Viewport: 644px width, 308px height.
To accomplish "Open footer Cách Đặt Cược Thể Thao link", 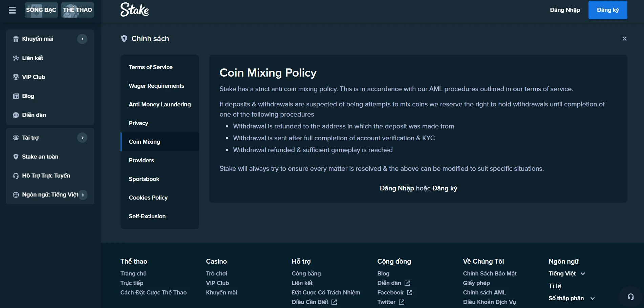I will click(153, 292).
